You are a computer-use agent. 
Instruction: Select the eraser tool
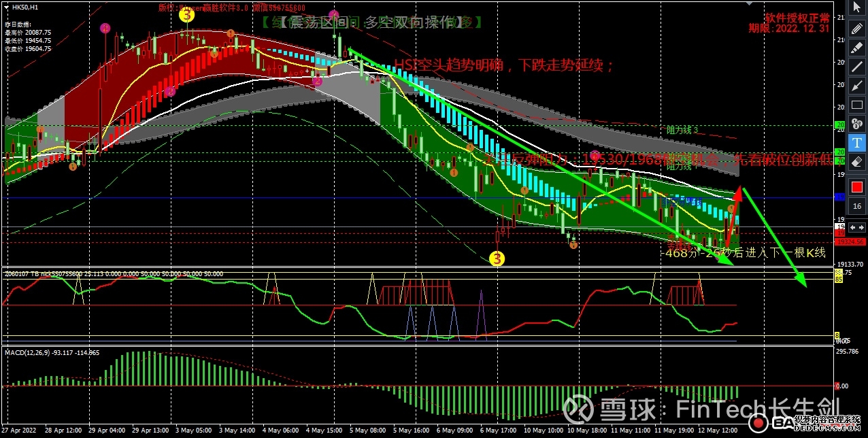(857, 163)
